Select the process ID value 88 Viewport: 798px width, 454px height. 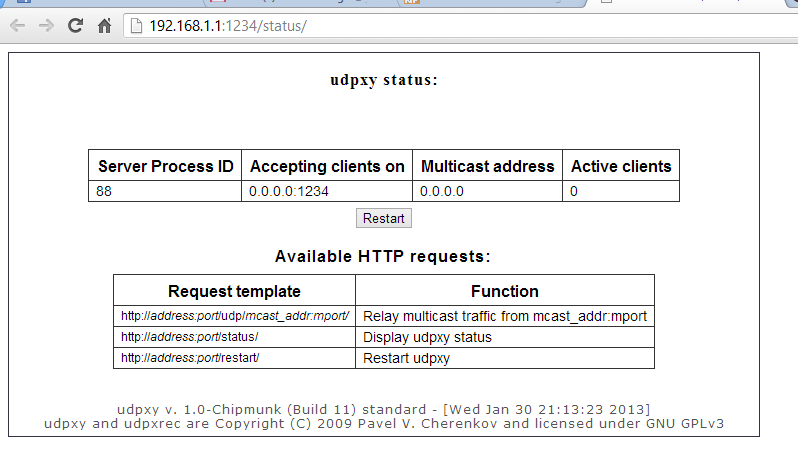coord(104,191)
